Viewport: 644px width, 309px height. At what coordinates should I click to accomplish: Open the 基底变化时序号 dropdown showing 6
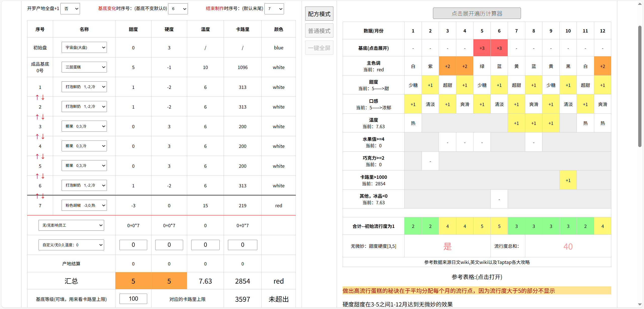pos(178,9)
